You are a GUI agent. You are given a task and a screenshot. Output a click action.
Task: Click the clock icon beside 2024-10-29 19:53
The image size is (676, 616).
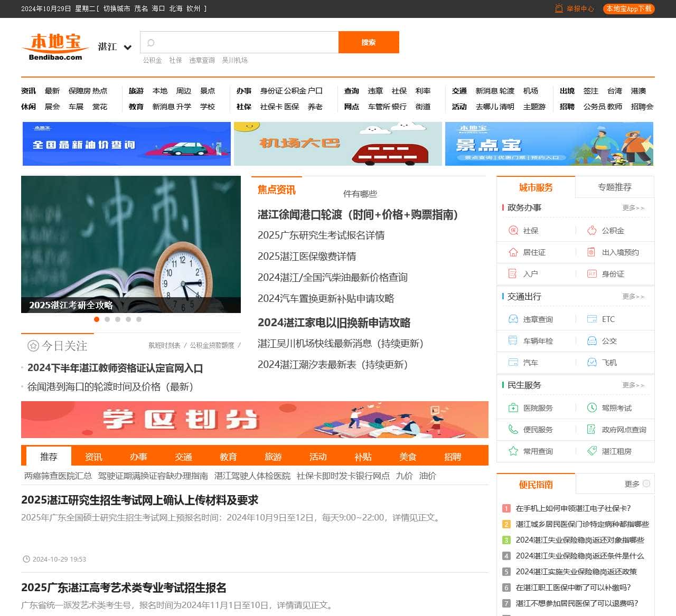click(26, 559)
